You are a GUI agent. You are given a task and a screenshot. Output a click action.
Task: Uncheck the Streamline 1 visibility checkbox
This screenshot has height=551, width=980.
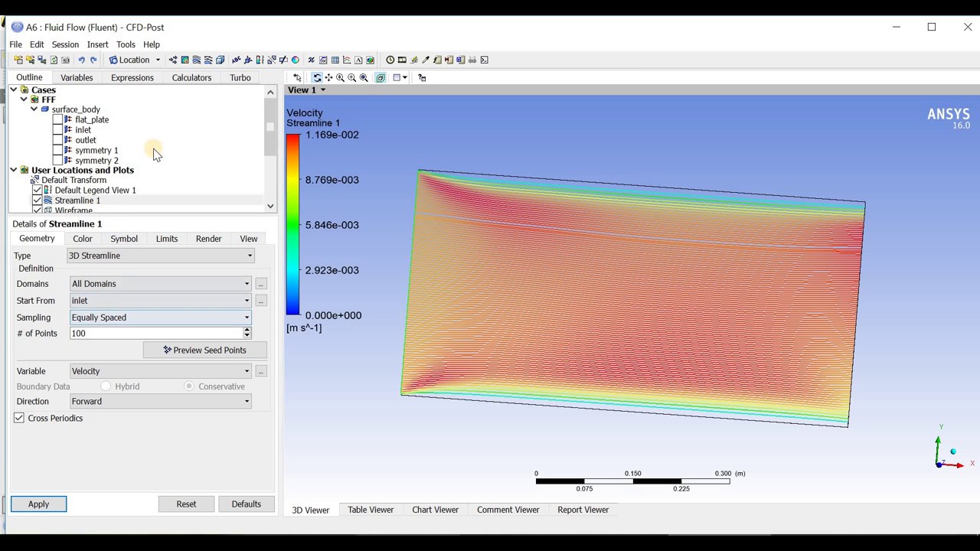[x=37, y=201]
